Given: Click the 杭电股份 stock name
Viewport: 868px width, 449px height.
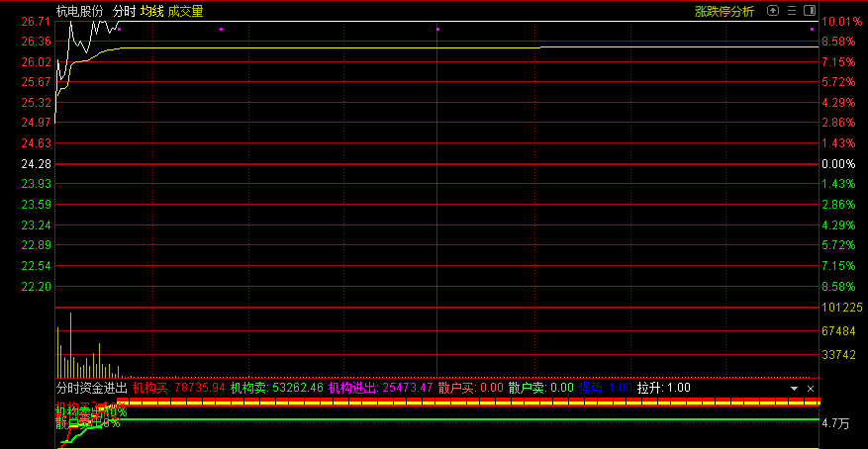Looking at the screenshot, I should [x=79, y=12].
